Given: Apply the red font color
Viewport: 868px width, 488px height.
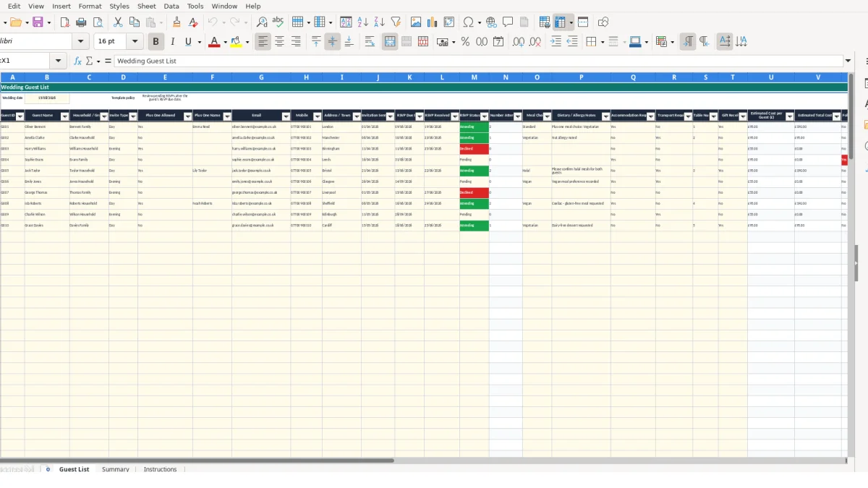Looking at the screenshot, I should [214, 42].
